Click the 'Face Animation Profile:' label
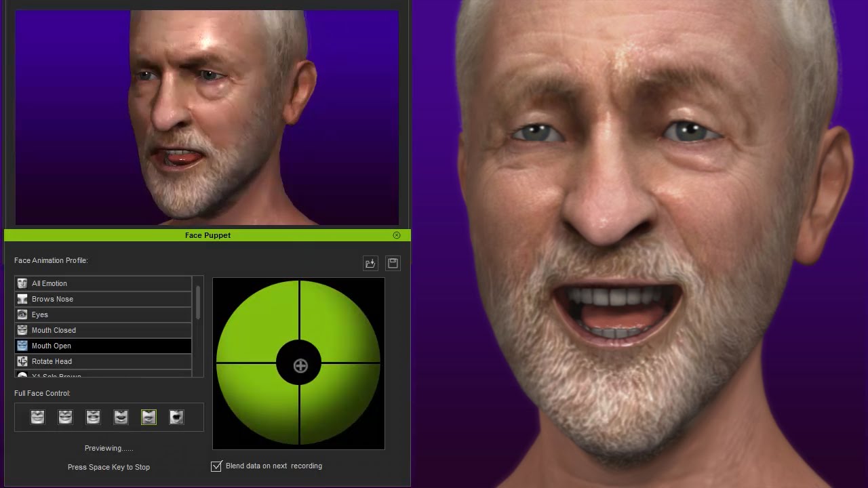The width and height of the screenshot is (868, 488). pyautogui.click(x=51, y=260)
